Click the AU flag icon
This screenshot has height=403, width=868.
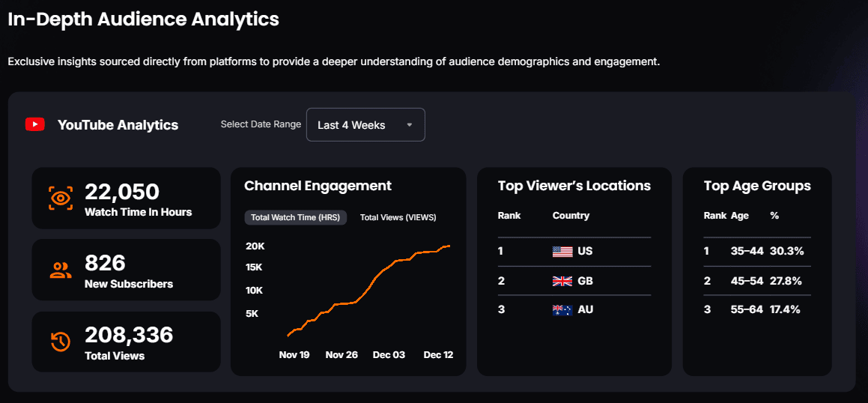click(562, 309)
